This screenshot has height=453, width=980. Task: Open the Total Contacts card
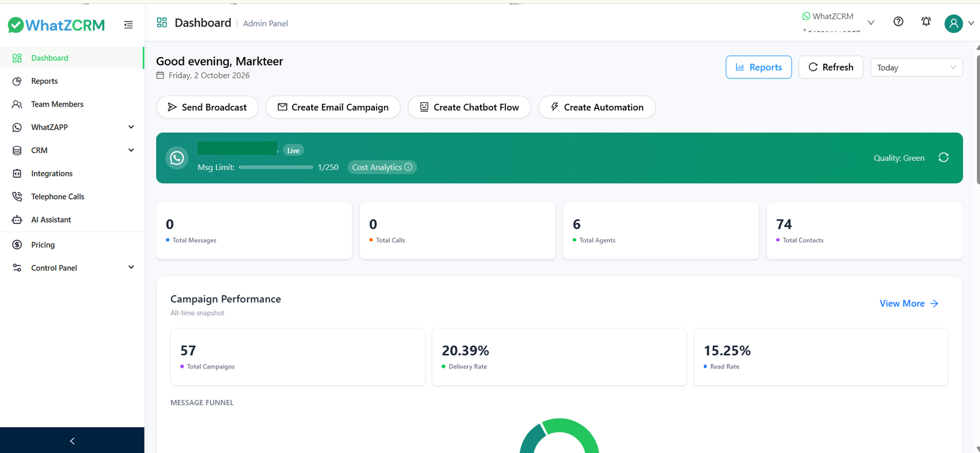(864, 231)
